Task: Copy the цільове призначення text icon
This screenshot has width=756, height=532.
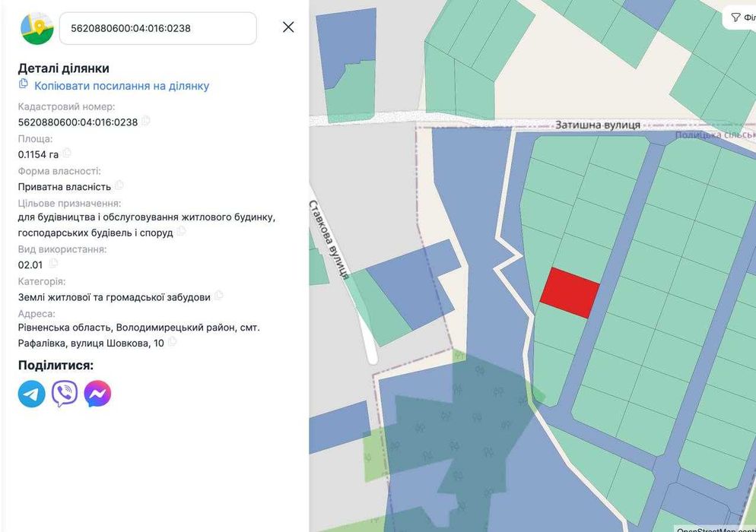Action: pyautogui.click(x=181, y=231)
